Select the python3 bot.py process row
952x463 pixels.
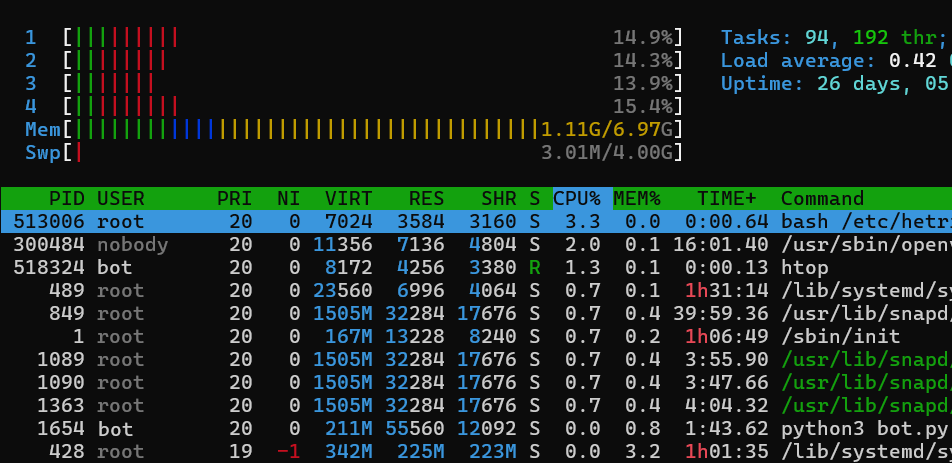pos(476,429)
